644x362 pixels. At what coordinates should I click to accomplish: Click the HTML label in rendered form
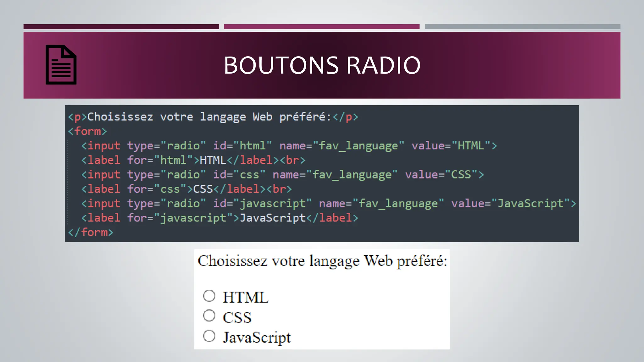tap(246, 297)
